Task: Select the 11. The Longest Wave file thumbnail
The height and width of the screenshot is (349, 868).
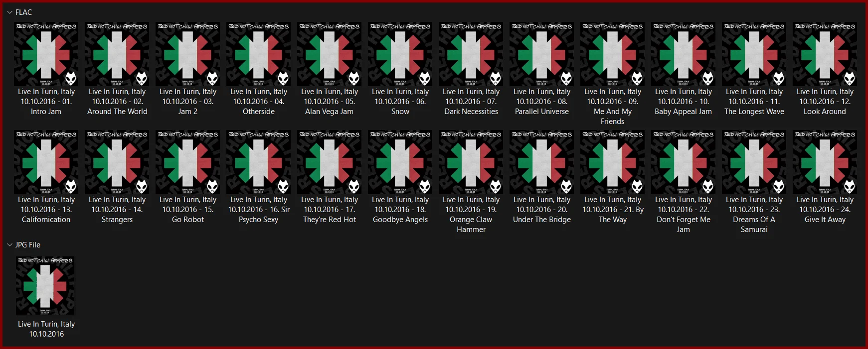Action: pyautogui.click(x=754, y=54)
